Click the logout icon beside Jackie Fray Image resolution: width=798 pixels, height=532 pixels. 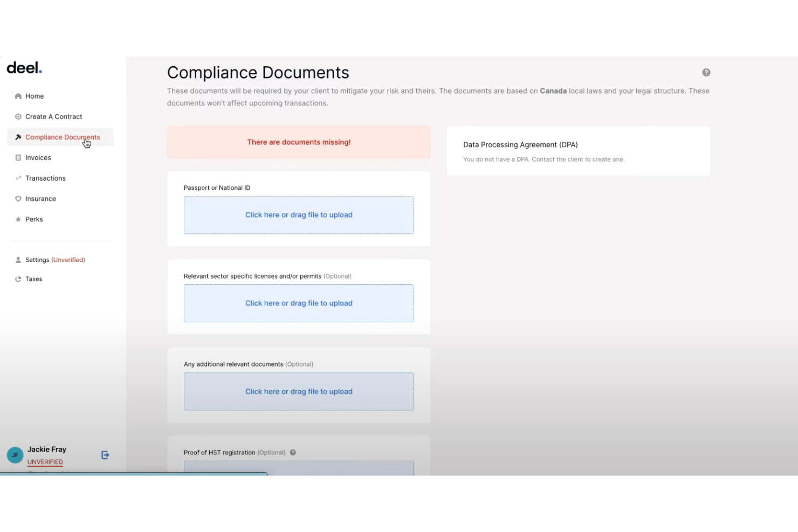click(x=105, y=454)
